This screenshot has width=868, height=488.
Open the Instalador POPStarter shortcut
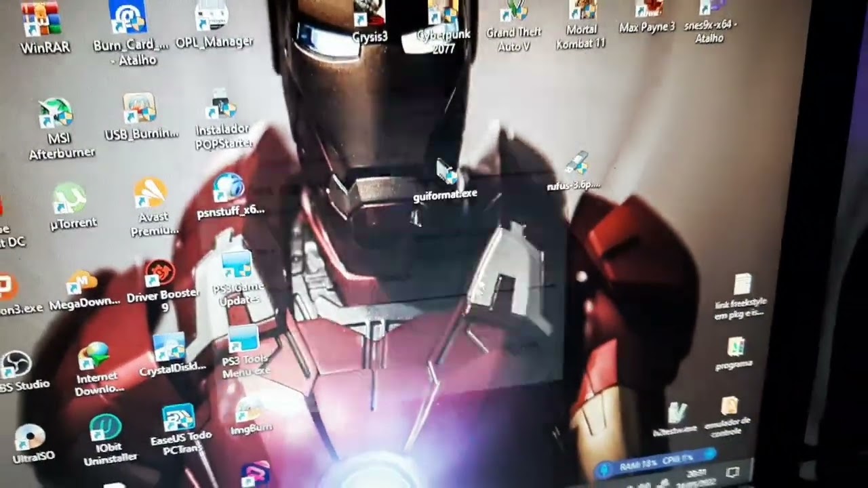pos(223,120)
